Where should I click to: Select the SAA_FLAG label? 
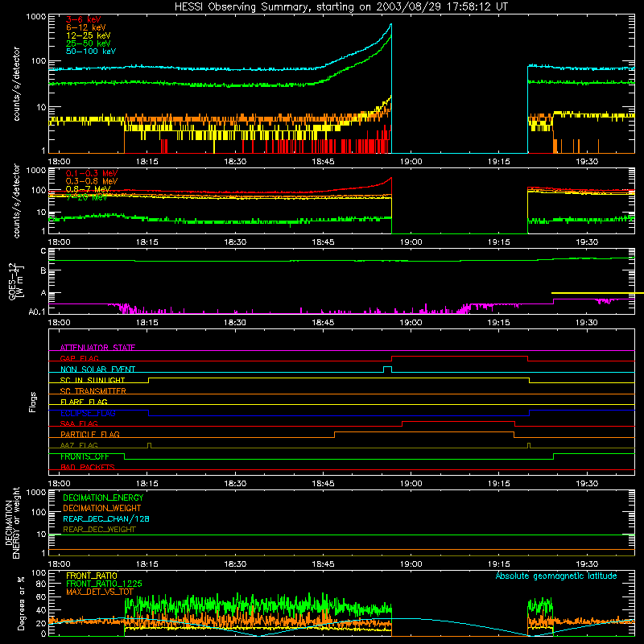79,423
